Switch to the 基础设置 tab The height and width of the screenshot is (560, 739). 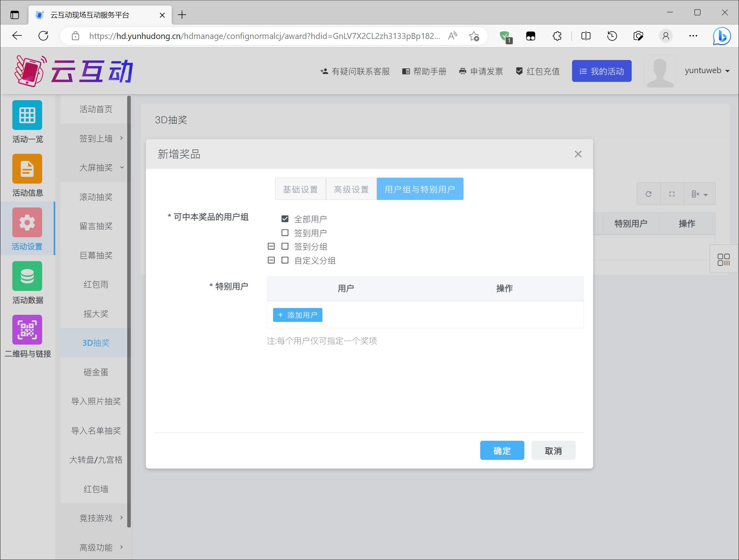tap(300, 189)
